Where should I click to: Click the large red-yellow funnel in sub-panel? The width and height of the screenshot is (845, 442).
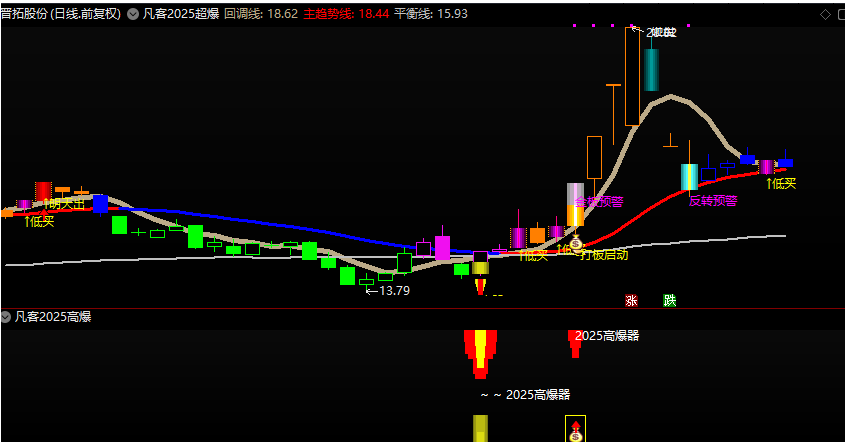pyautogui.click(x=480, y=354)
